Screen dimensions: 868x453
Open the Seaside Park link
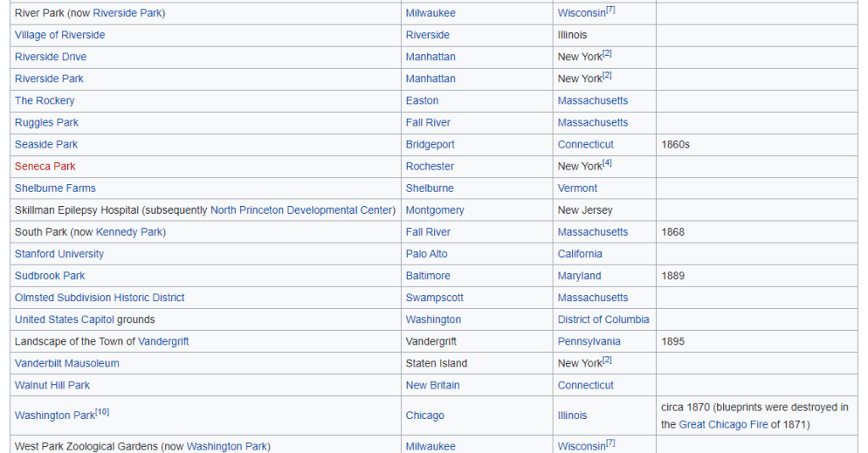tap(46, 145)
